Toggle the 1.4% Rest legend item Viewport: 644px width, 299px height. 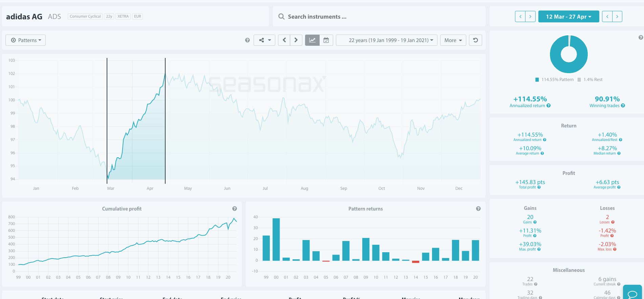pos(590,80)
